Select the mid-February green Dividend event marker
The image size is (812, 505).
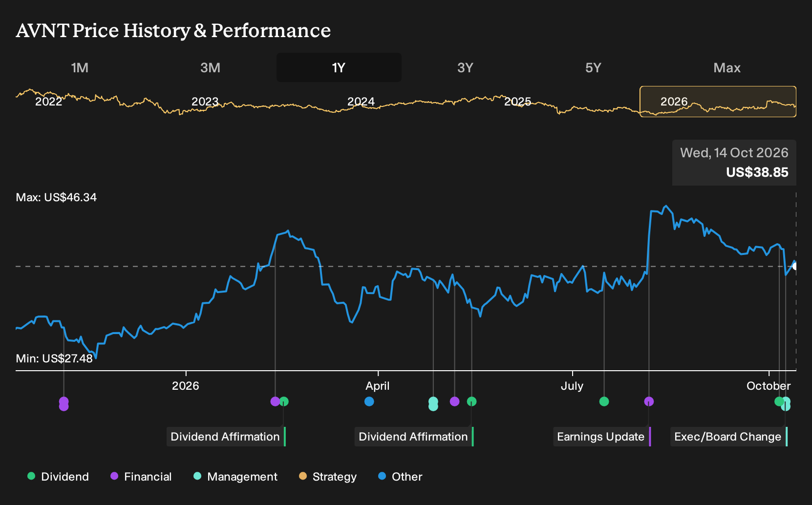tap(284, 401)
